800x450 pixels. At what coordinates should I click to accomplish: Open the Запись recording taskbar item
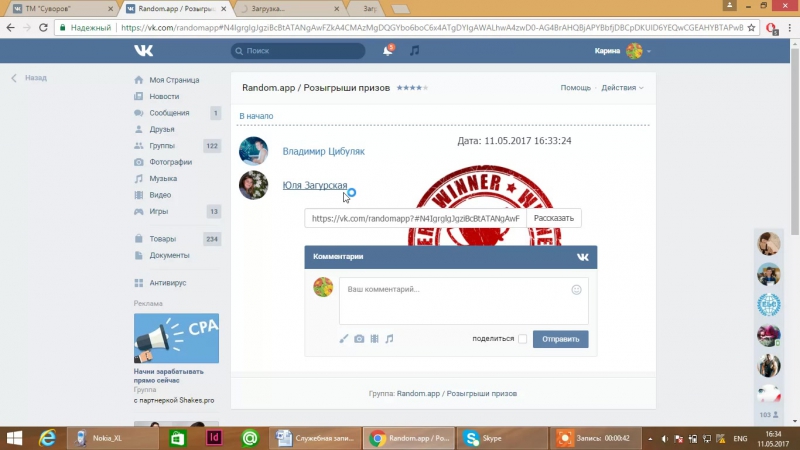point(595,438)
